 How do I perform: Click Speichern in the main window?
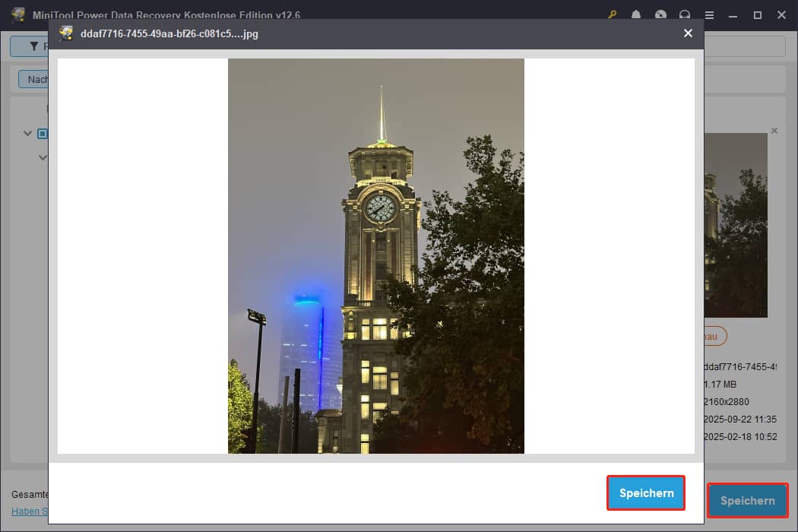[x=747, y=500]
